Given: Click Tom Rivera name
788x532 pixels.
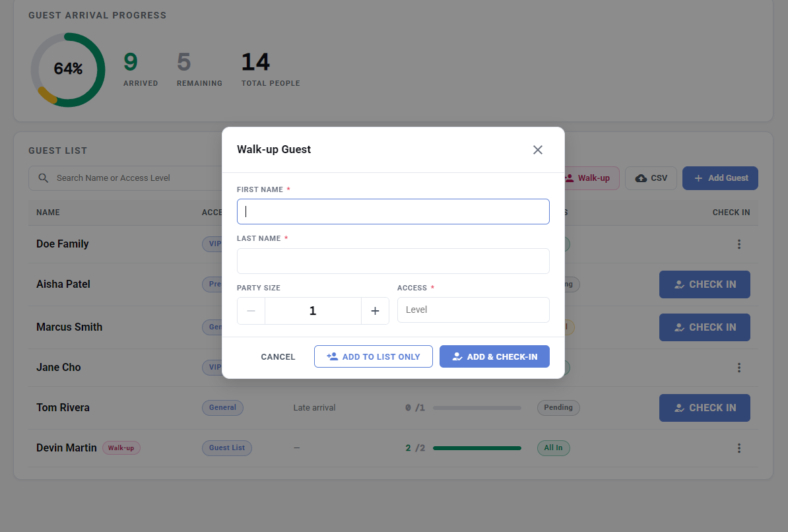Looking at the screenshot, I should 63,407.
